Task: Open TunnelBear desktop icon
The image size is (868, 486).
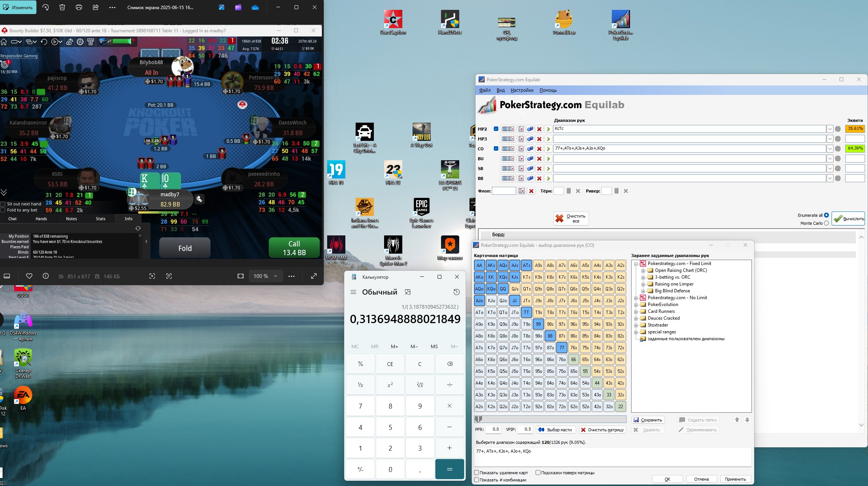Action: click(564, 22)
